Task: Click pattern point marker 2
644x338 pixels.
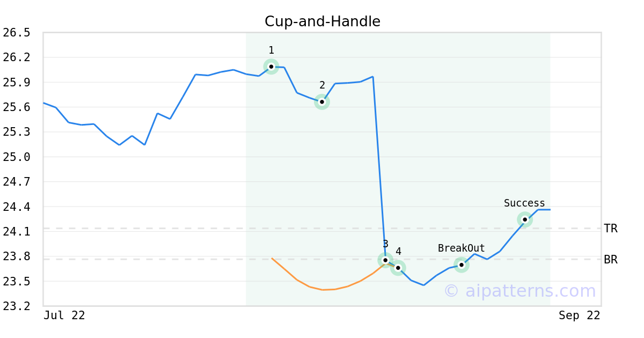Action: pyautogui.click(x=322, y=101)
